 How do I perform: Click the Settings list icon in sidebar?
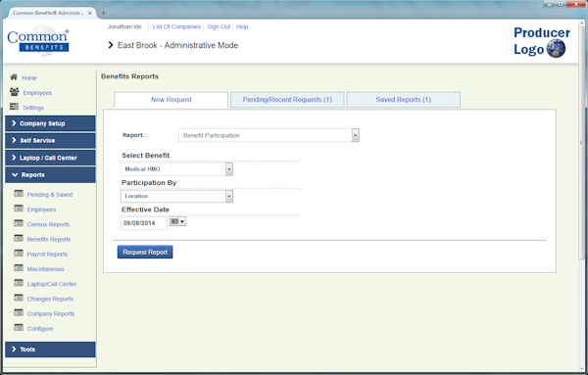14,107
